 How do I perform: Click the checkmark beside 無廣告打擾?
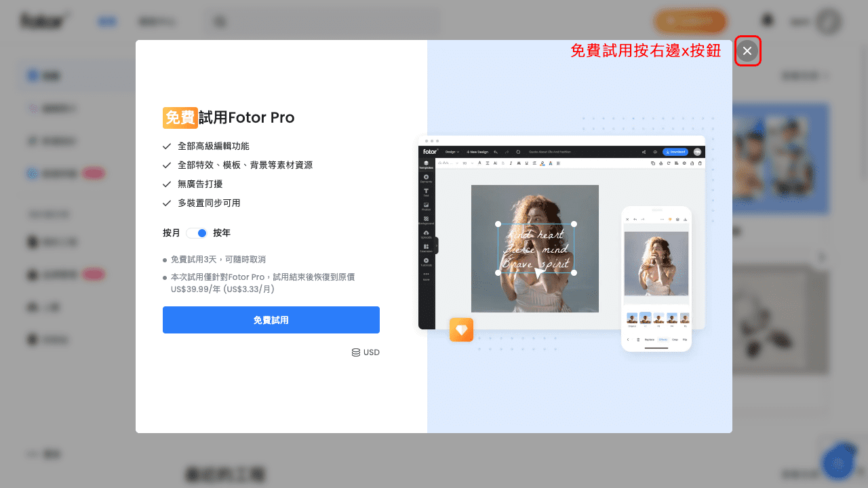click(x=166, y=184)
